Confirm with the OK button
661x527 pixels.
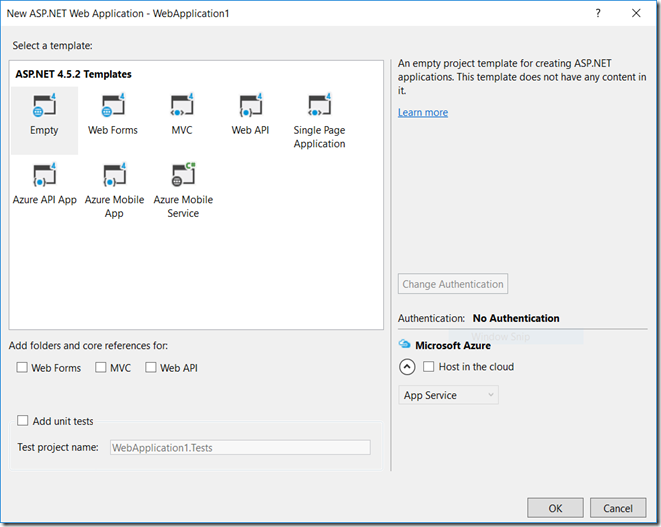[555, 508]
